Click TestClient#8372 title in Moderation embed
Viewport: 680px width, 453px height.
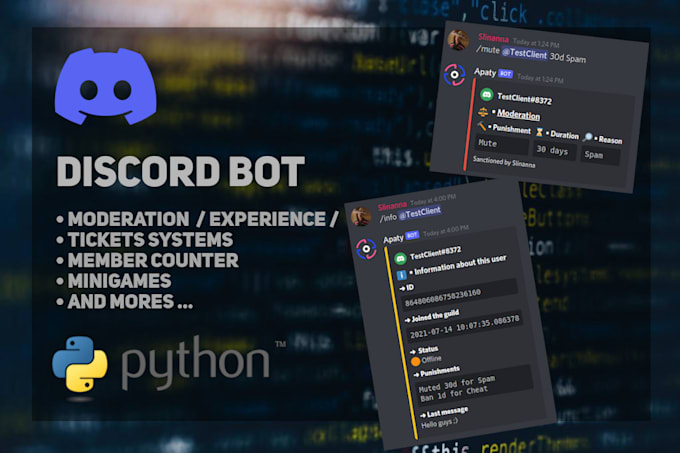[x=524, y=98]
